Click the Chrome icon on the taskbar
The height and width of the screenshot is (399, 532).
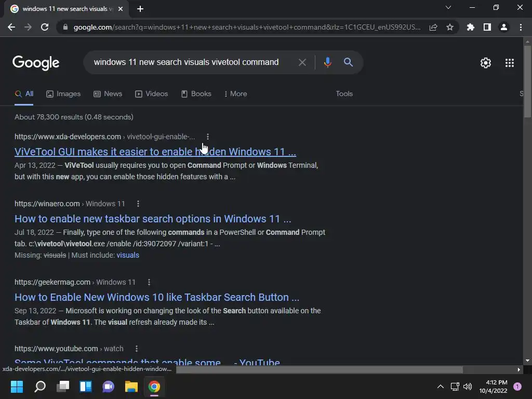[154, 387]
